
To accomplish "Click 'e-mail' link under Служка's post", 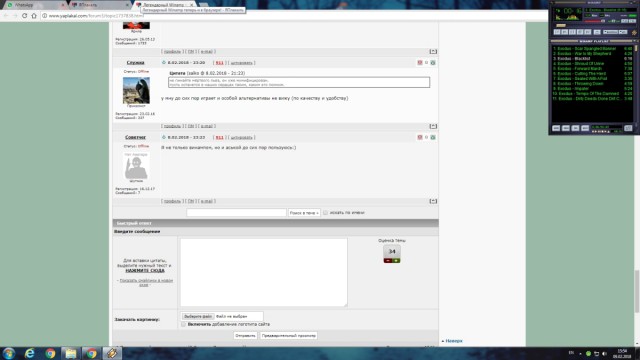I will coord(207,126).
